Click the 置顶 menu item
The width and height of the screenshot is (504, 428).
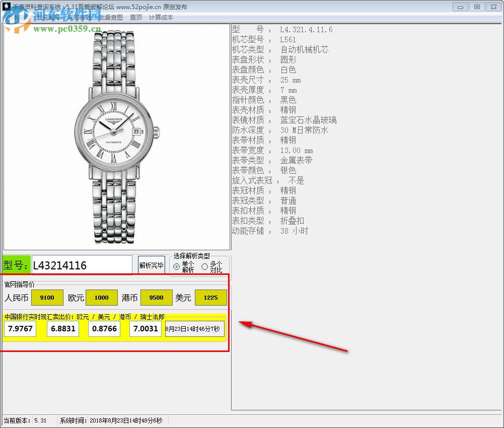tap(135, 17)
